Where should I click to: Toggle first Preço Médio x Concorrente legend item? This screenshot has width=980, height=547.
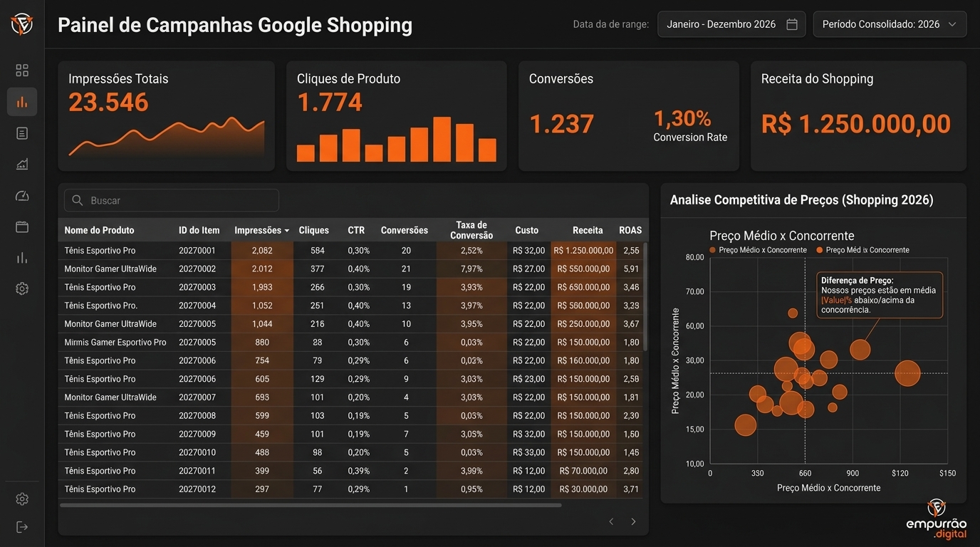coord(758,250)
